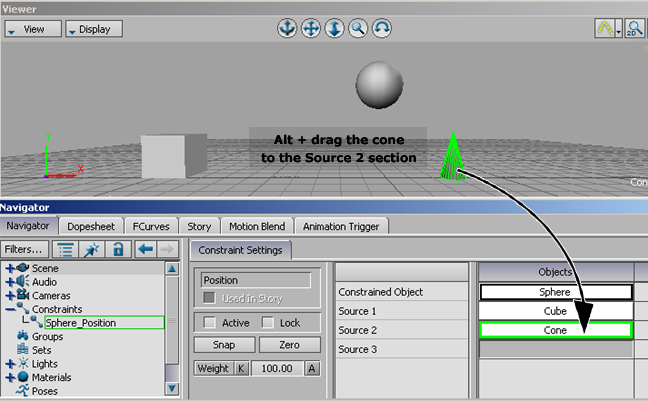Open the Display dropdown menu
This screenshot has height=402, width=648.
(93, 29)
